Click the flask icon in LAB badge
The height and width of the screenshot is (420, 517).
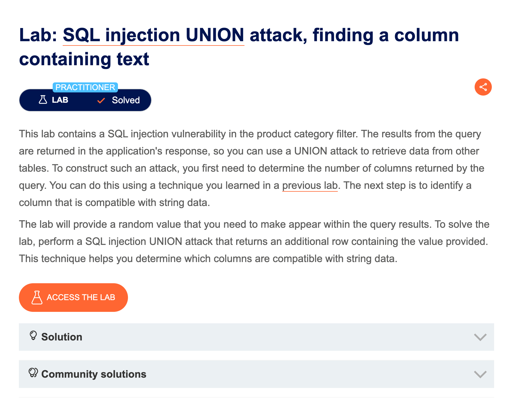point(43,100)
